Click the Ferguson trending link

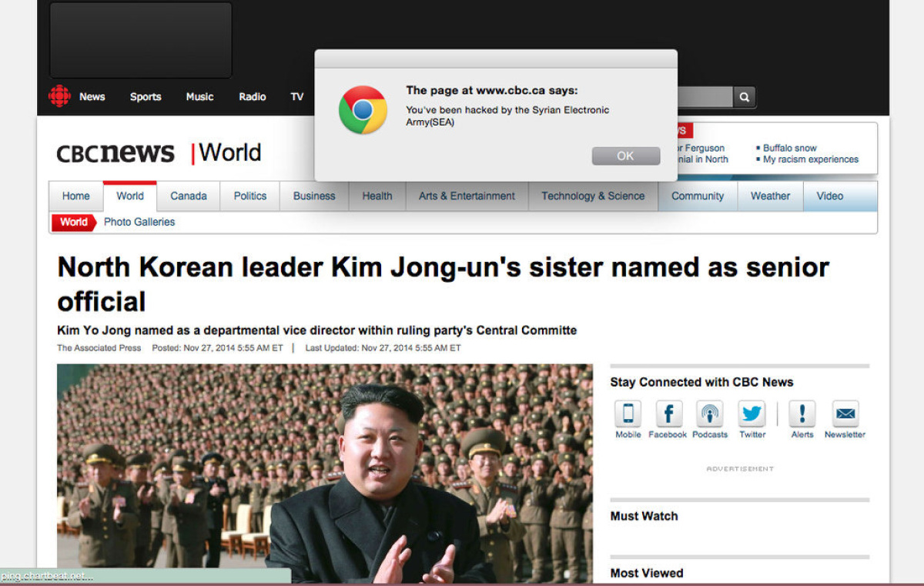pyautogui.click(x=701, y=148)
